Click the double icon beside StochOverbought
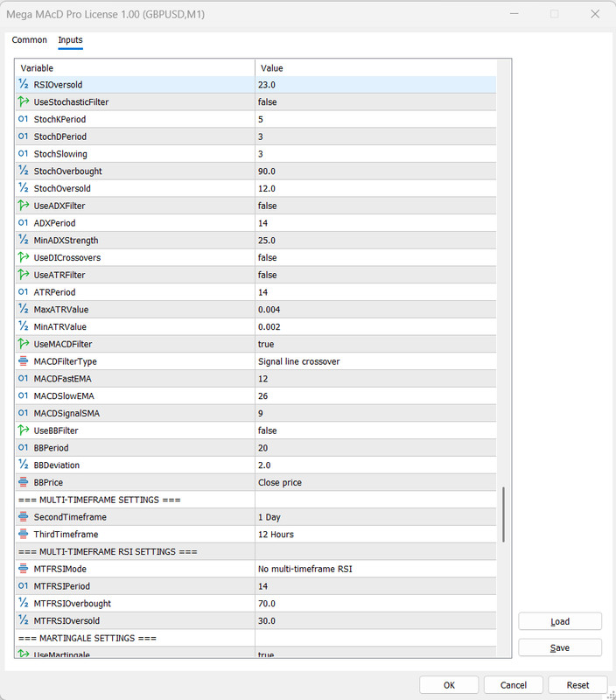The height and width of the screenshot is (700, 616). click(24, 171)
